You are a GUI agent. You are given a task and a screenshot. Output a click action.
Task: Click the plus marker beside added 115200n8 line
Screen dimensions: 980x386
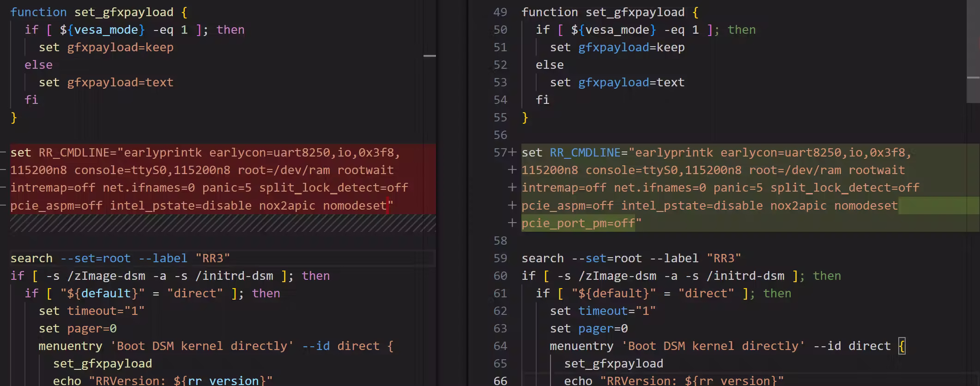click(512, 170)
